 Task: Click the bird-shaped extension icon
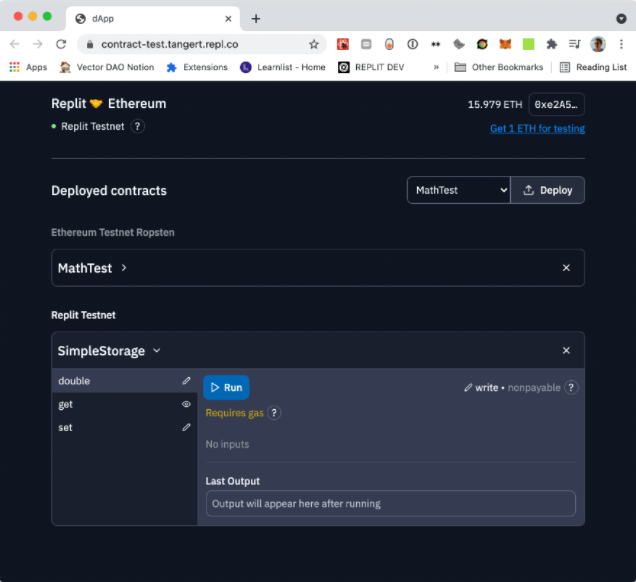[x=459, y=44]
